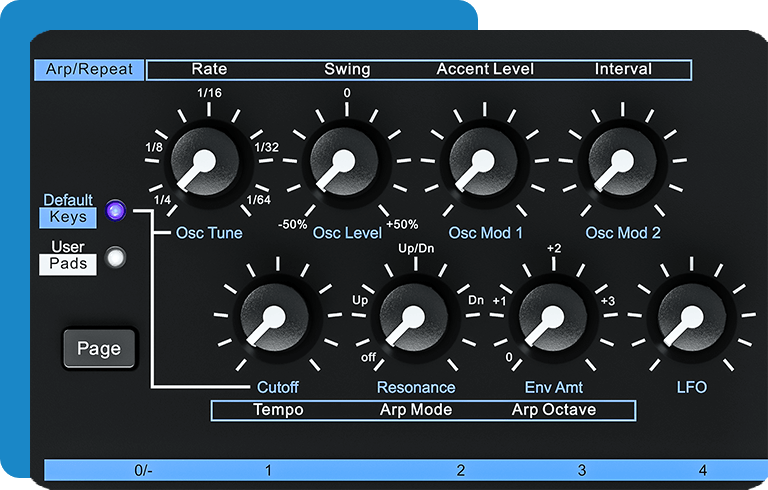Click the Osc Mod 1 label
The width and height of the screenshot is (768, 490).
[486, 233]
